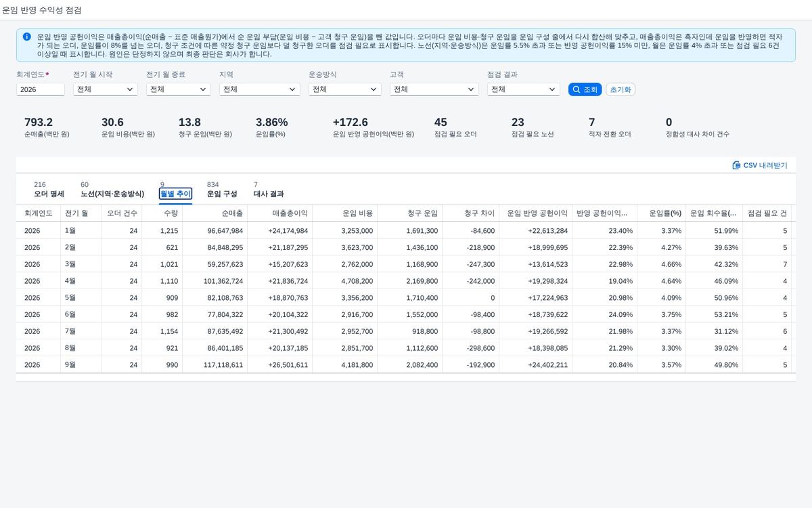This screenshot has height=508, width=812.
Task: Click the 초기화 reset button
Action: 621,89
